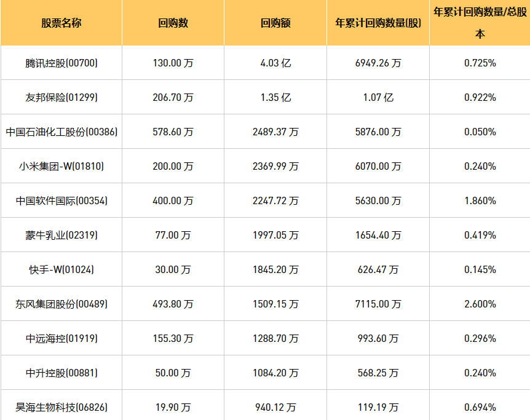Select the 快手-W(01024) cell
The image size is (530, 420).
pyautogui.click(x=61, y=270)
